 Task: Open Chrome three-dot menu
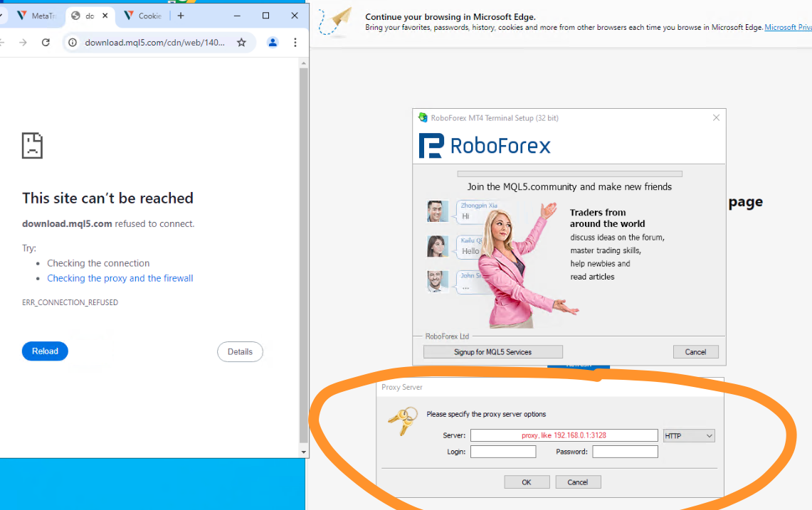[295, 43]
